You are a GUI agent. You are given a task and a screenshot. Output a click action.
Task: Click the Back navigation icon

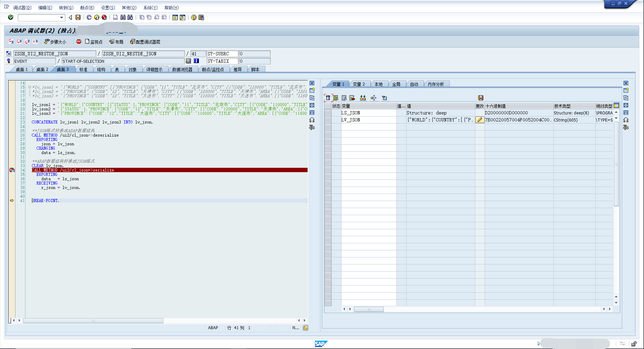point(89,17)
